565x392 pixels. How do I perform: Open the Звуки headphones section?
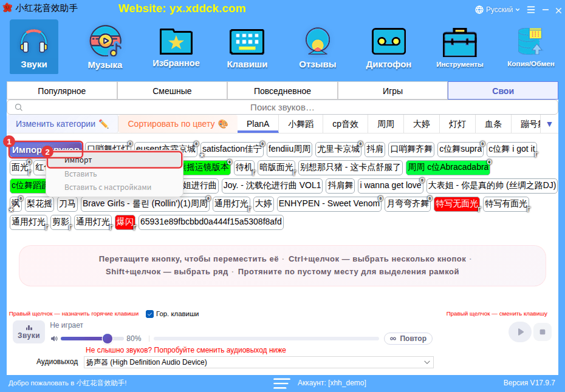click(34, 47)
